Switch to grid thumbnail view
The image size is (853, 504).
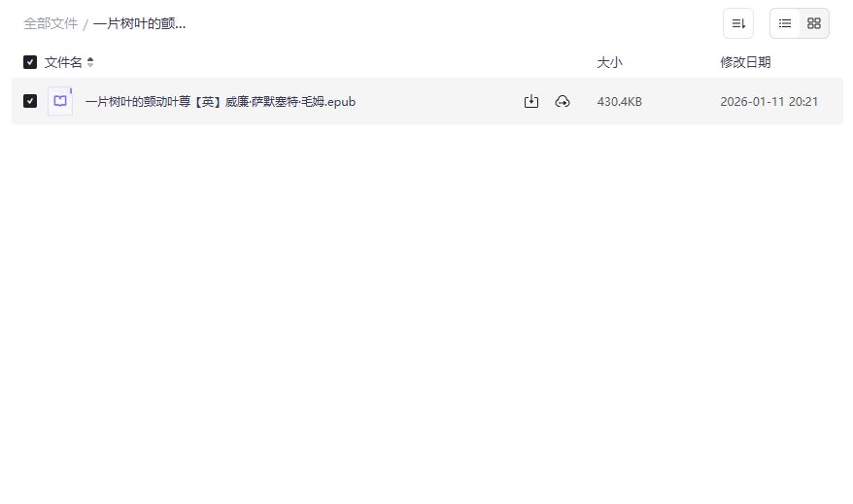tap(814, 23)
